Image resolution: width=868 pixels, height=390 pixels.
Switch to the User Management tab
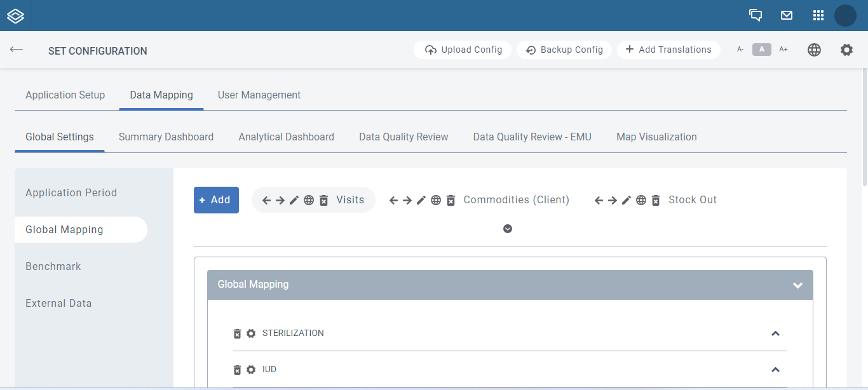(x=259, y=95)
